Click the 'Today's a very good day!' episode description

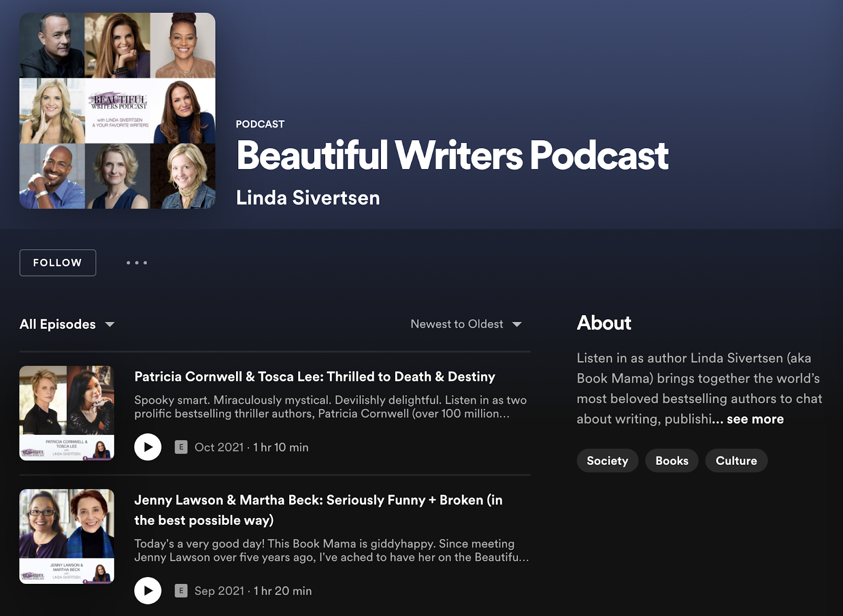(x=331, y=551)
